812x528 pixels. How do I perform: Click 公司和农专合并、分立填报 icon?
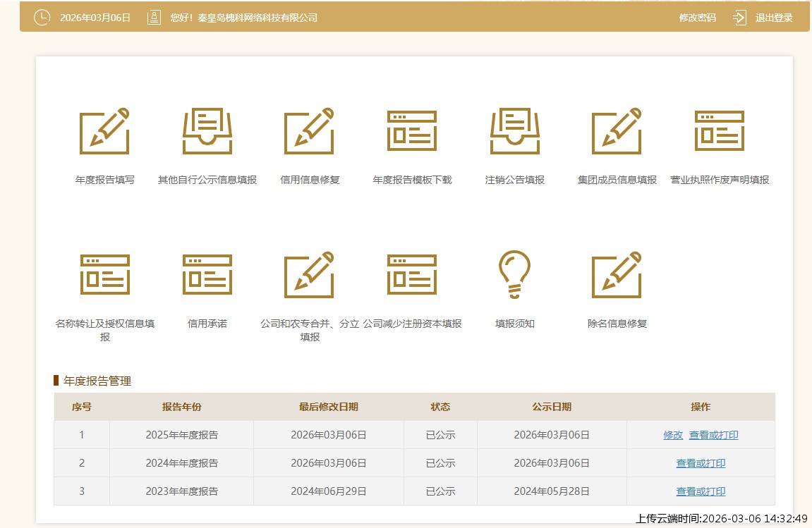click(x=309, y=275)
